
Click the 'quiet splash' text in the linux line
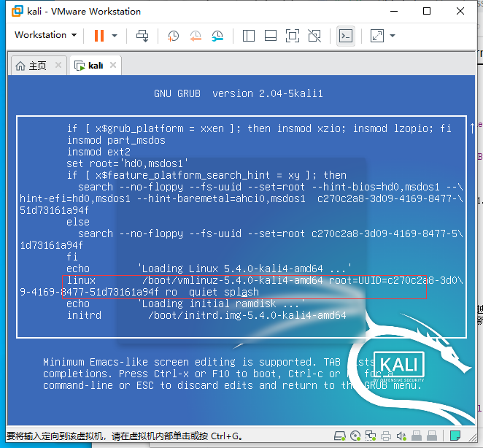point(224,292)
